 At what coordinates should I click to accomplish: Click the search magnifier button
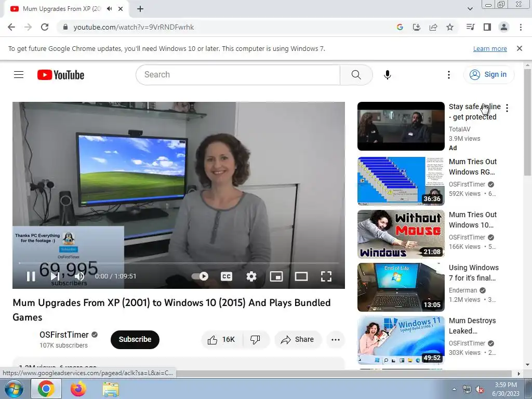click(356, 75)
